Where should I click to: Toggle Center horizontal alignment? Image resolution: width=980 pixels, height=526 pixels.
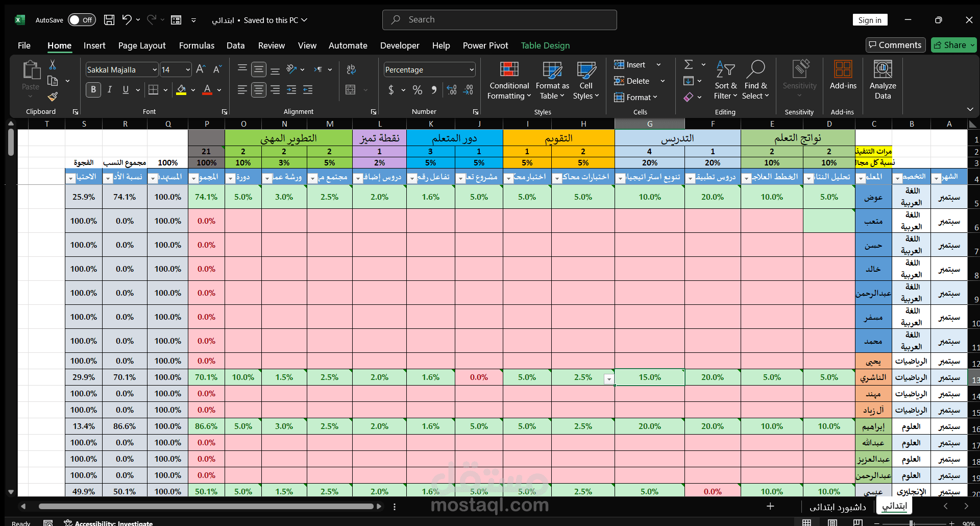tap(259, 90)
